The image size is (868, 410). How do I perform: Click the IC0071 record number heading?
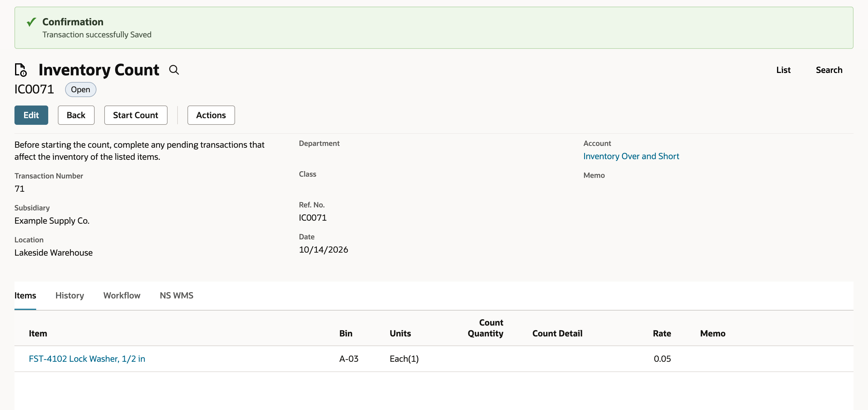coord(34,89)
